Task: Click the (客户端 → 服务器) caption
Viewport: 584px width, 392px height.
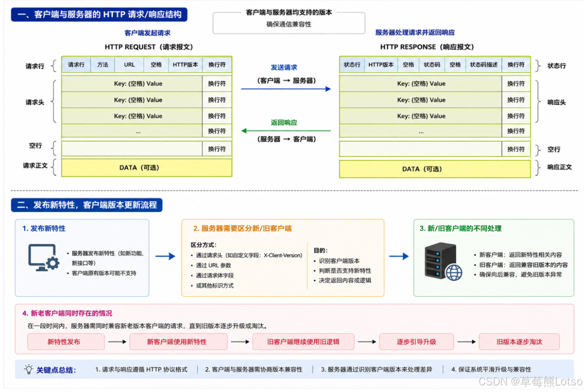Action: point(286,80)
